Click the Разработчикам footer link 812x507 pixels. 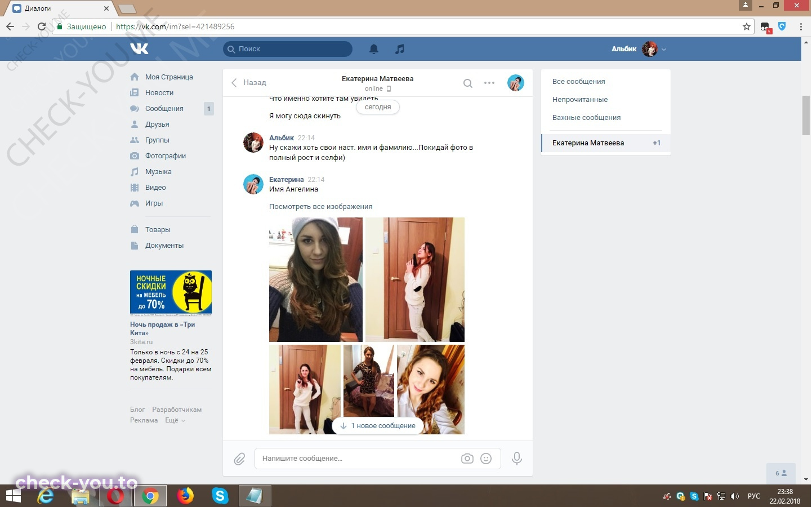tap(177, 410)
